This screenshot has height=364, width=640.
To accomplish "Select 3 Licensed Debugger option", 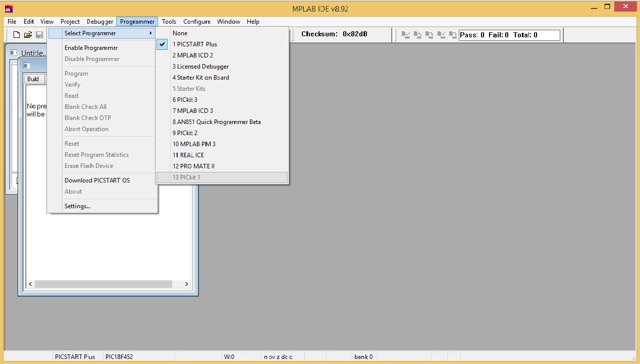I will (x=222, y=67).
